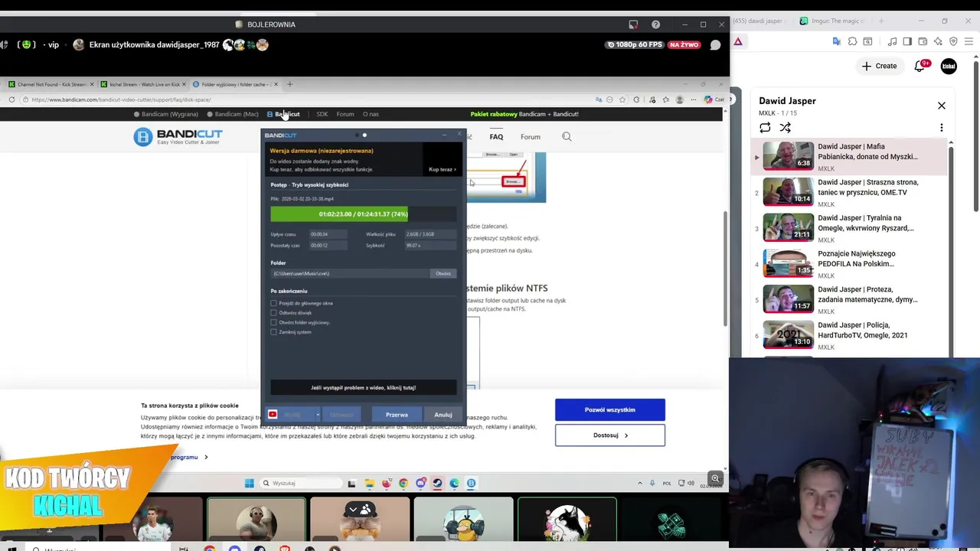Switch to 'Channel Not Found - Kick' tab
Image resolution: width=980 pixels, height=551 pixels.
point(51,84)
